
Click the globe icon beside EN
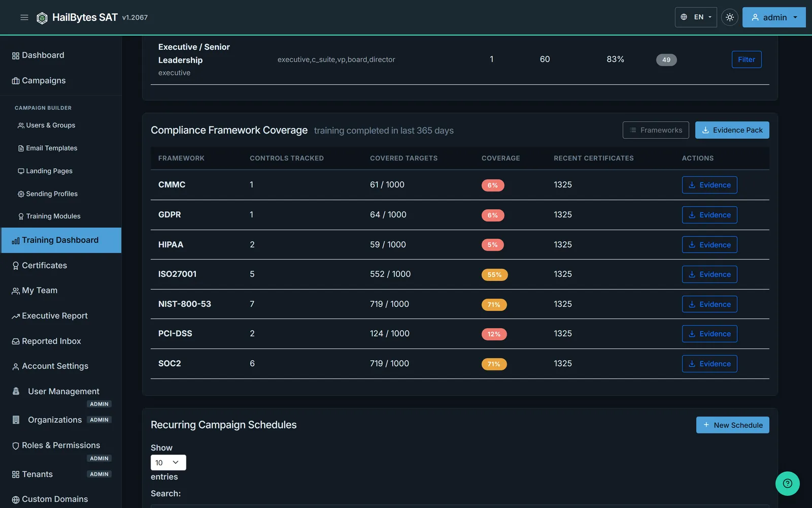(x=684, y=17)
